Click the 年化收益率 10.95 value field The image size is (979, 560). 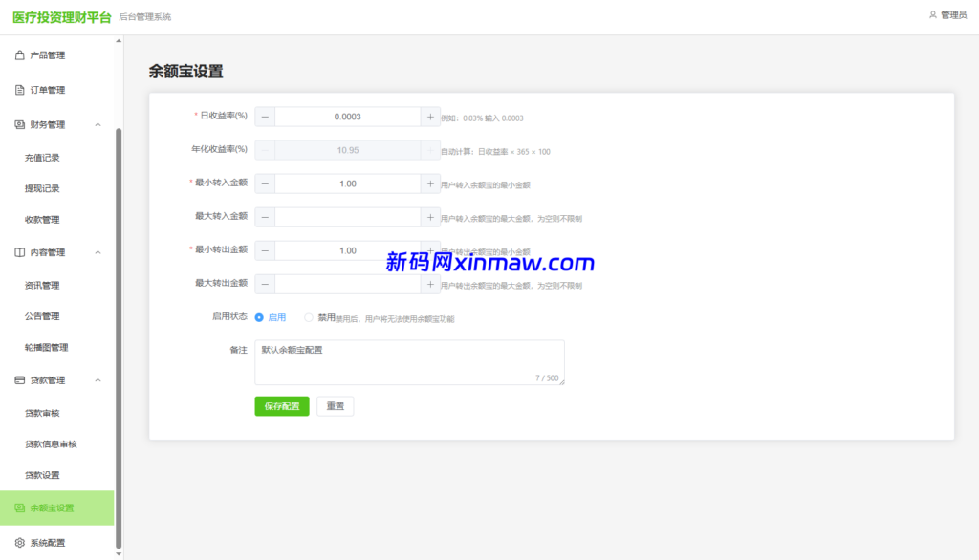(348, 150)
